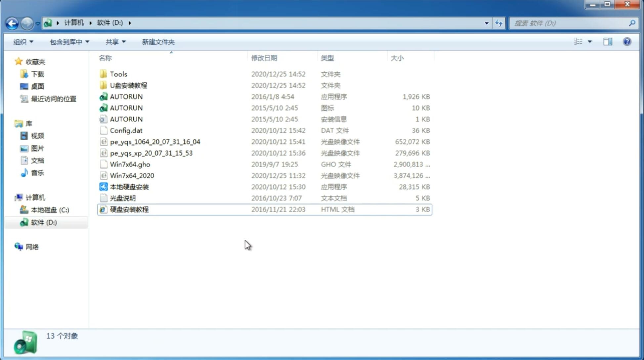
Task: Open the Tools folder
Action: [x=118, y=74]
